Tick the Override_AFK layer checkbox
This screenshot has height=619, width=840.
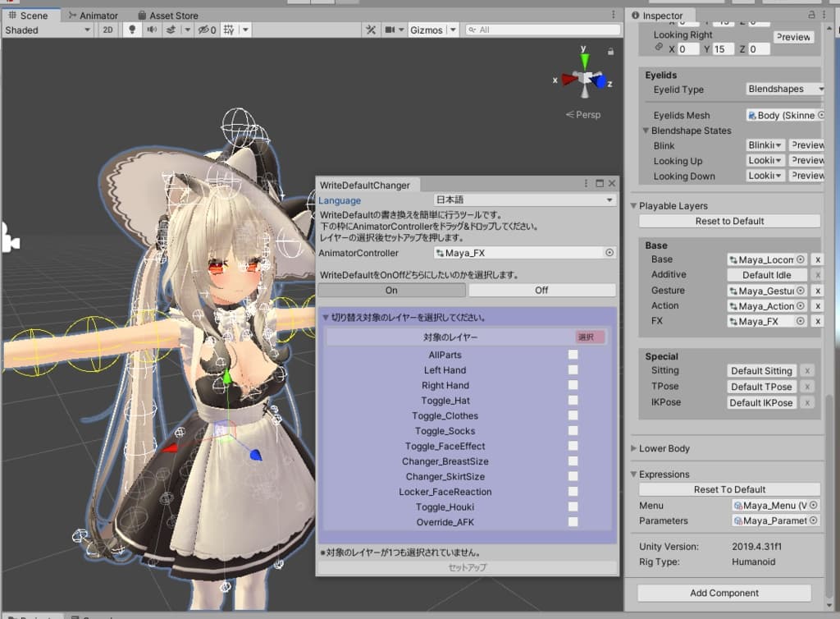tap(573, 522)
